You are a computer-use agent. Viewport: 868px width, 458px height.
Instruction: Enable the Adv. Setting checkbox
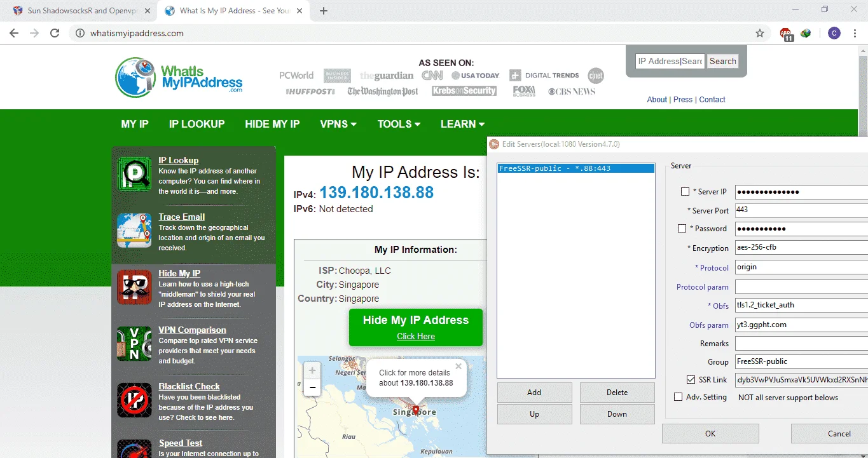pos(678,397)
